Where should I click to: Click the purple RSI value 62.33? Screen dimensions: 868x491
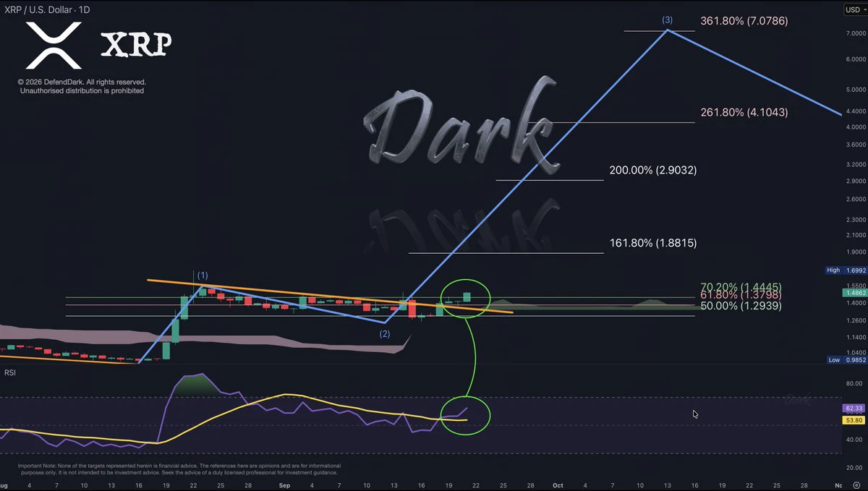[854, 408]
